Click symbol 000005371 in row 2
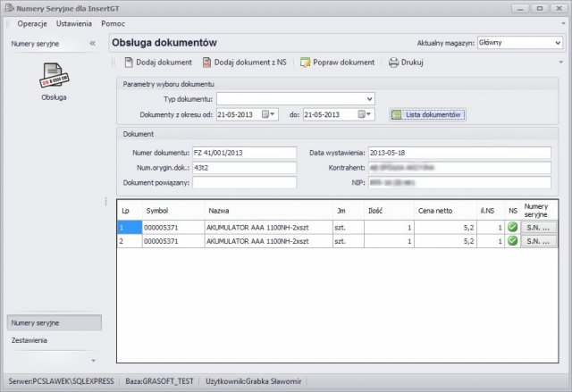 (x=173, y=241)
